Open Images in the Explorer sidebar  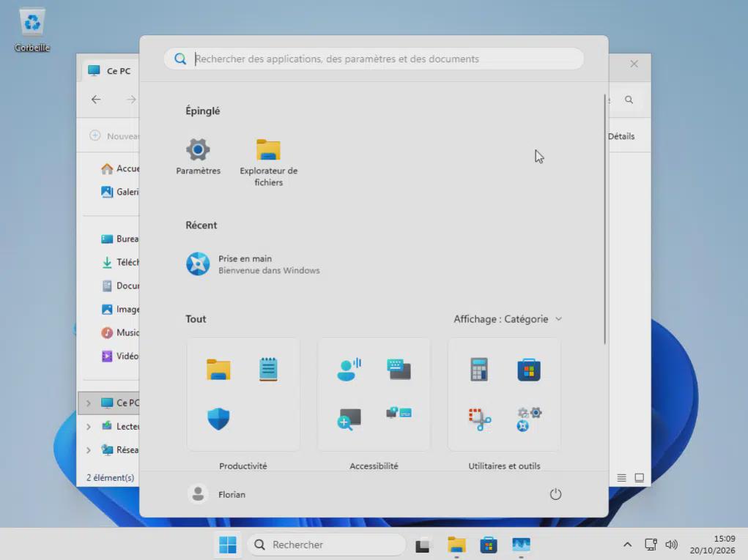coord(119,310)
